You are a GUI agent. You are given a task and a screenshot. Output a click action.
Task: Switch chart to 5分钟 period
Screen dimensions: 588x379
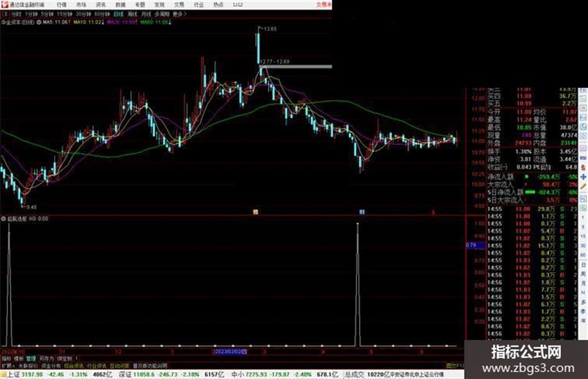47,14
